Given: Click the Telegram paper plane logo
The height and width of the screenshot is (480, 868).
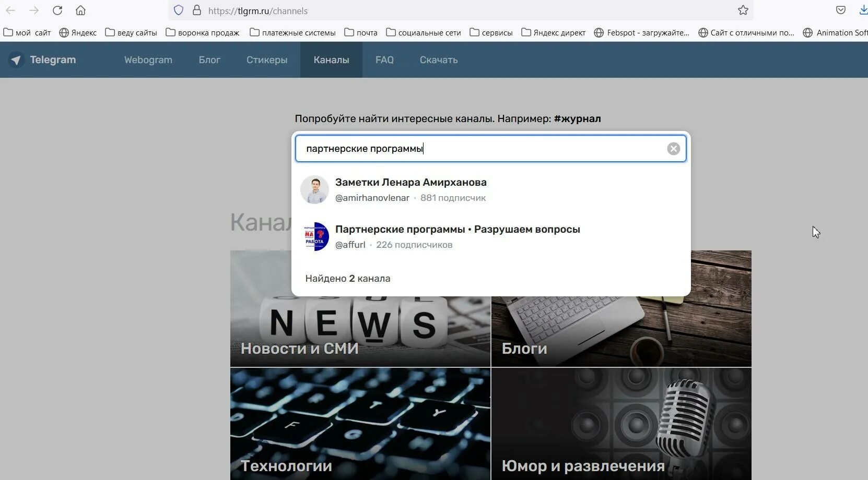Looking at the screenshot, I should pos(16,60).
